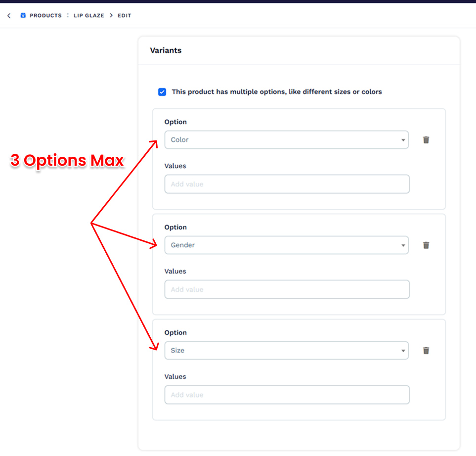
Task: Focus the Add value field under Size
Action: click(287, 395)
